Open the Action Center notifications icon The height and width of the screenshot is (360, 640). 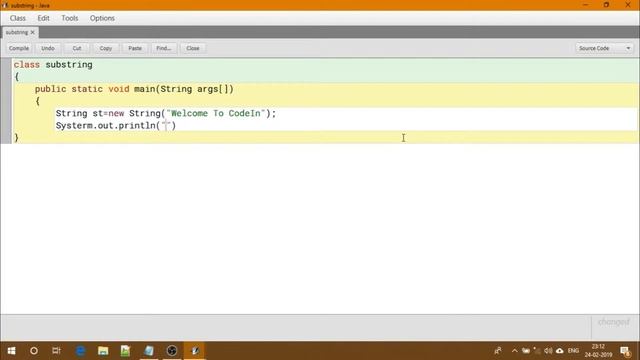(x=625, y=351)
